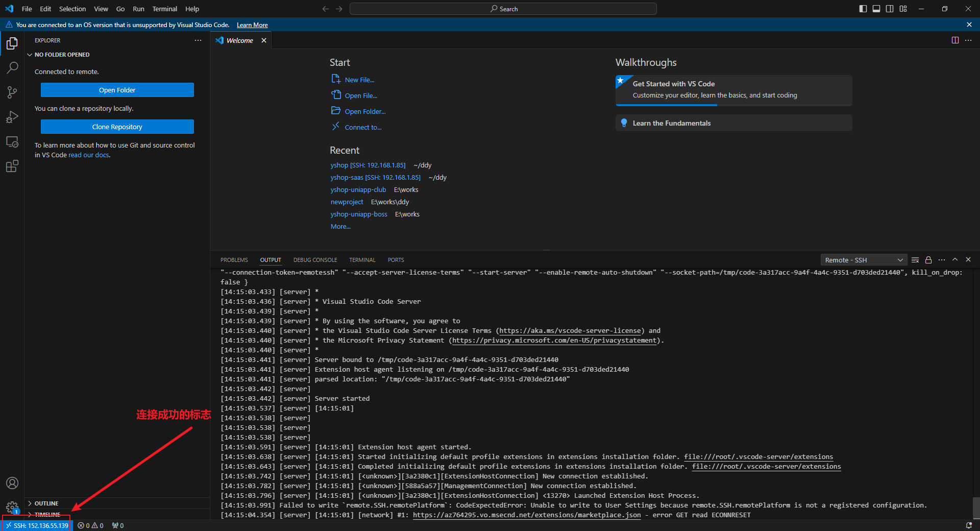Toggle primary side bar layout icon
This screenshot has height=531, width=980.
pos(863,9)
